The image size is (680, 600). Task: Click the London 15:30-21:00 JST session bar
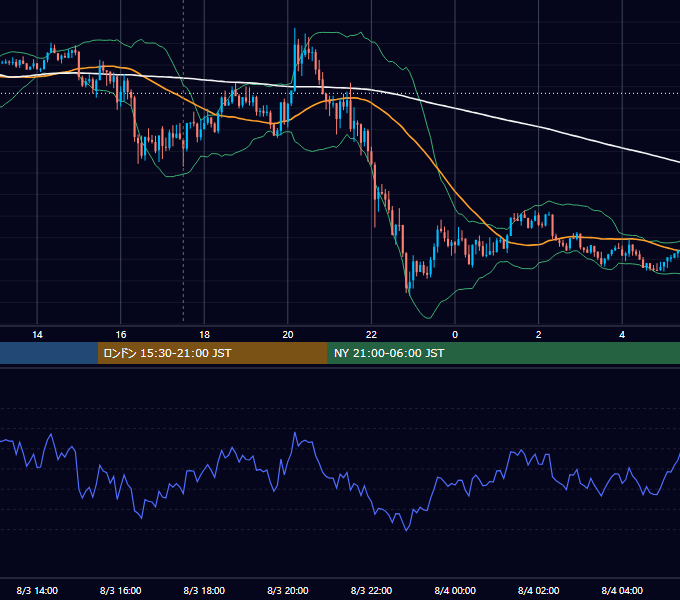212,353
